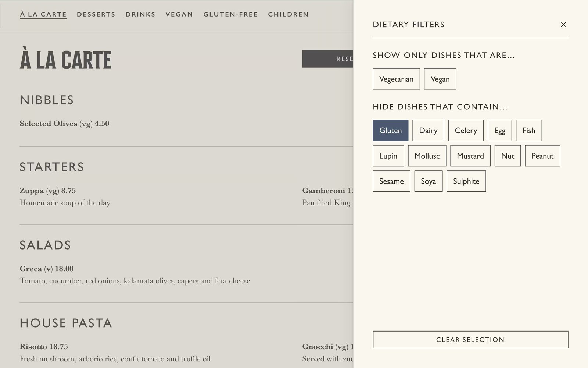Click the Clear Selection button
This screenshot has width=588, height=368.
click(470, 340)
